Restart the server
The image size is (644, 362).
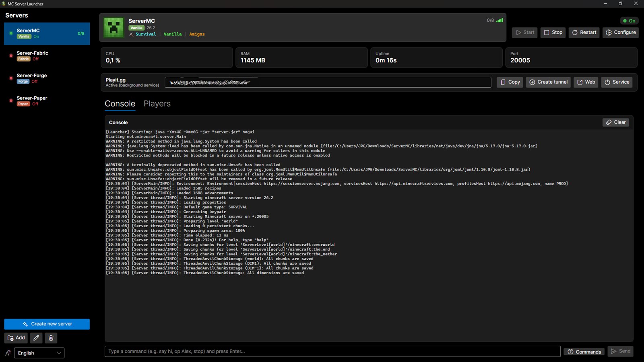pyautogui.click(x=584, y=33)
